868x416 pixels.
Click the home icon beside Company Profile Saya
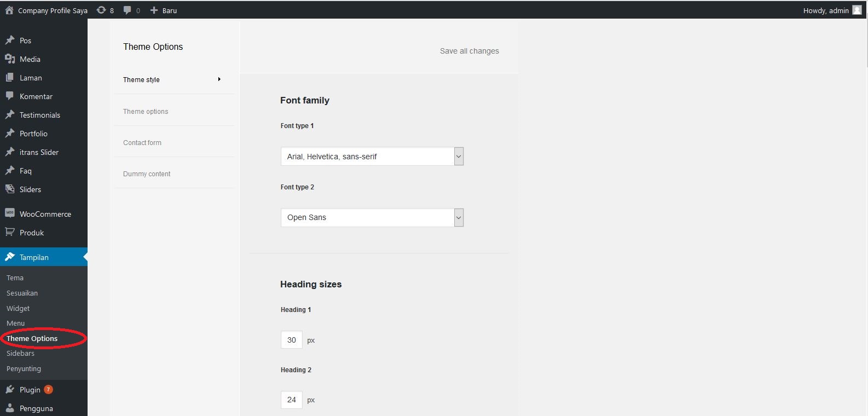tap(9, 10)
